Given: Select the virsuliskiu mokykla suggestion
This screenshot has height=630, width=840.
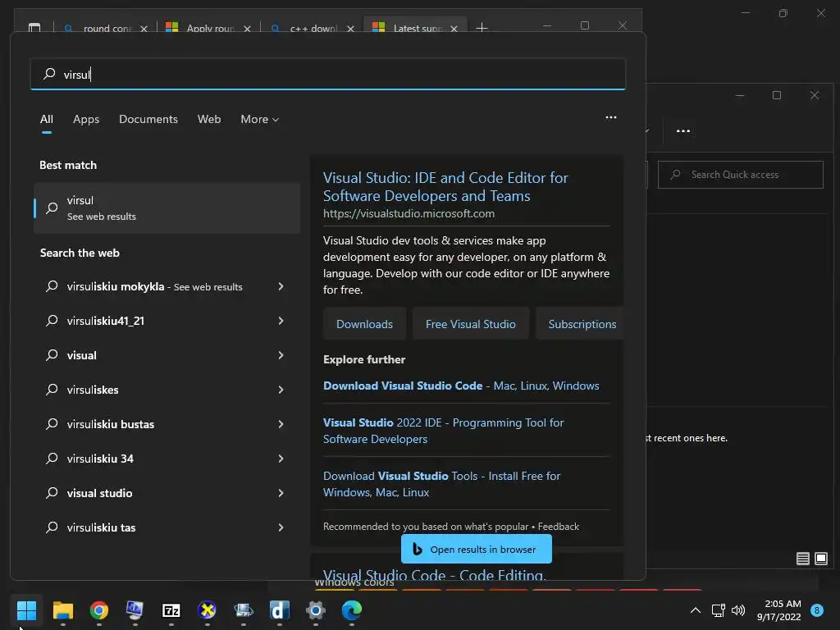Looking at the screenshot, I should click(154, 286).
